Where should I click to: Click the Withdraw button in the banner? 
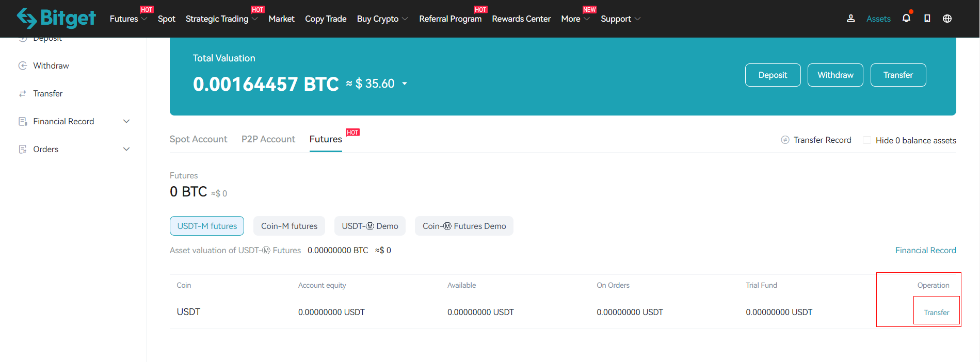click(x=835, y=75)
